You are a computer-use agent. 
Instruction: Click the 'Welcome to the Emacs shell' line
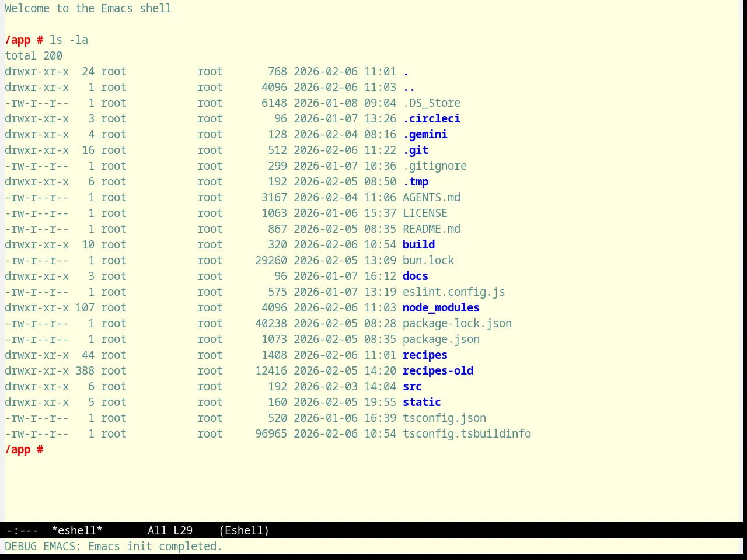point(88,9)
